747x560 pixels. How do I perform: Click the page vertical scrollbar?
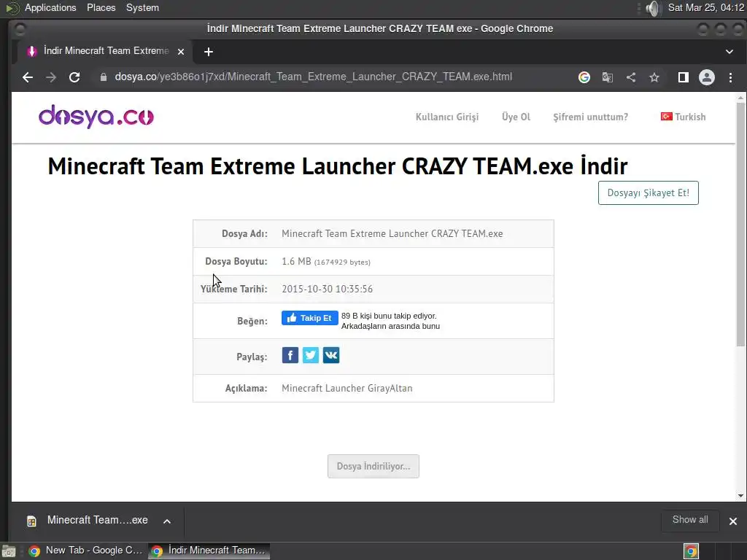tap(740, 224)
